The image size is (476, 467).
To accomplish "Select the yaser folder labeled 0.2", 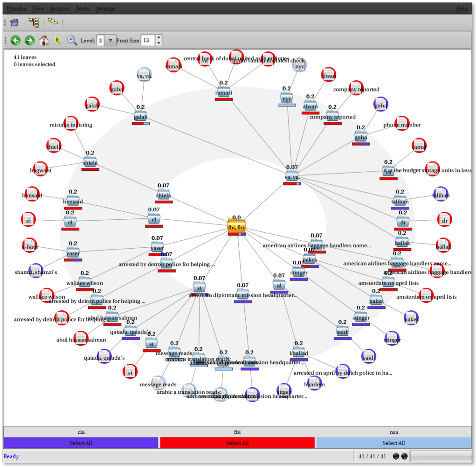I will [73, 253].
